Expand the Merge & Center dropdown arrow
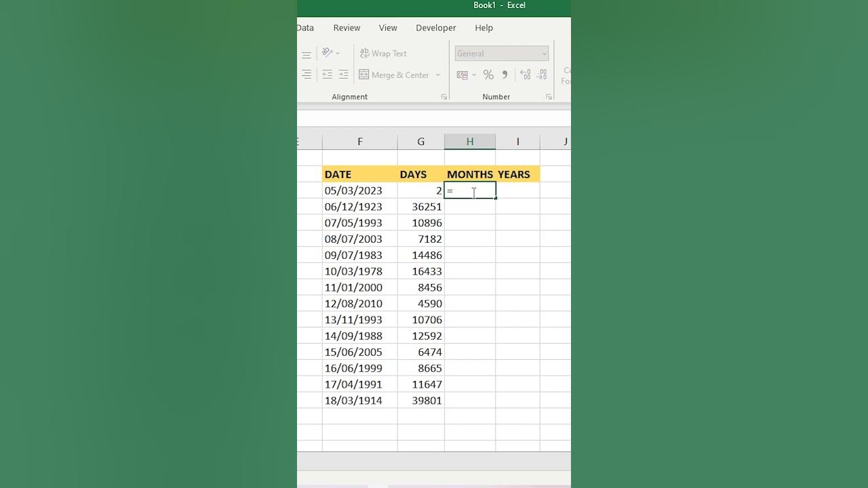868x488 pixels. (438, 75)
